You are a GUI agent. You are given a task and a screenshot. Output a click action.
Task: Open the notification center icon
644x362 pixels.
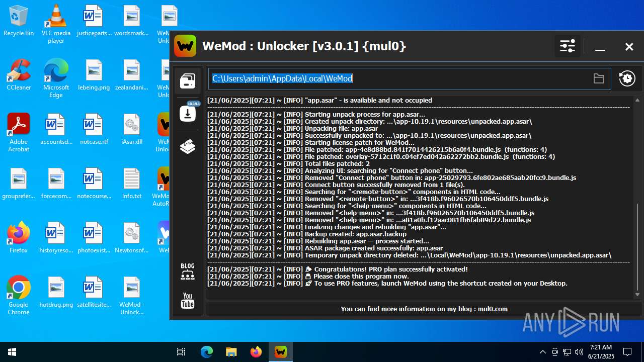pyautogui.click(x=627, y=352)
